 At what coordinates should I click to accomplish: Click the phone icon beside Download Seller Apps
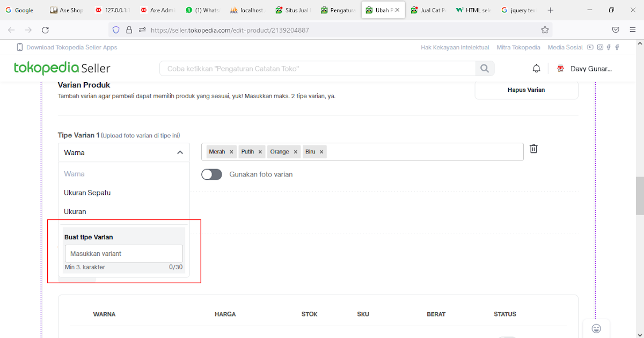[20, 47]
